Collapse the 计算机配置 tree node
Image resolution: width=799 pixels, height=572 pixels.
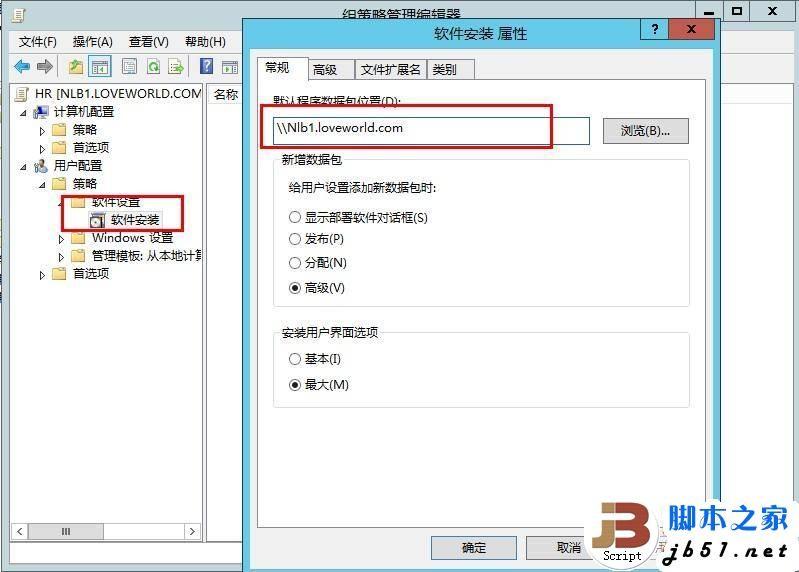[x=23, y=113]
